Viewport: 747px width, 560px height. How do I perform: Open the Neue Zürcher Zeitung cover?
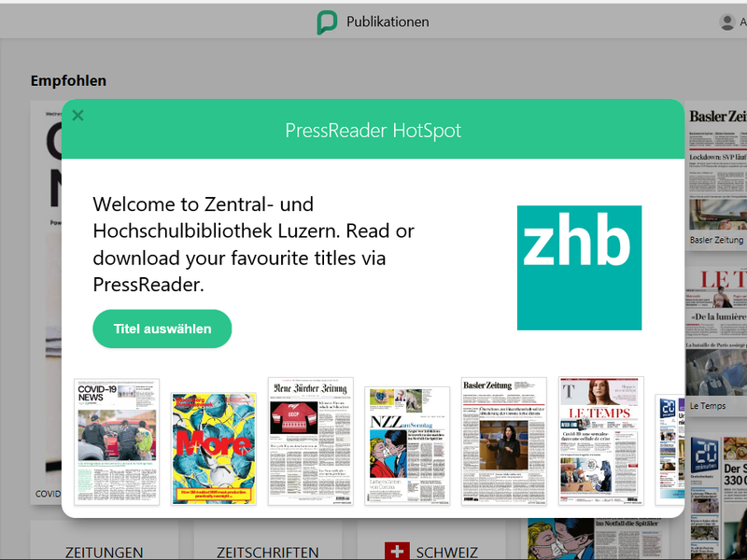click(311, 441)
